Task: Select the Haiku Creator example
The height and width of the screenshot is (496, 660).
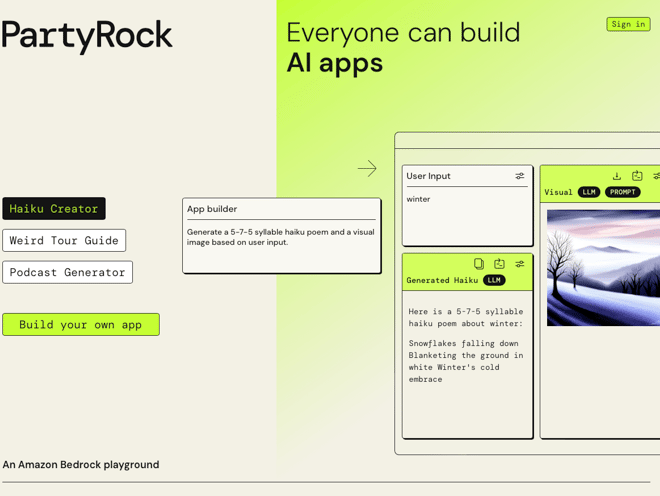Action: [x=54, y=208]
